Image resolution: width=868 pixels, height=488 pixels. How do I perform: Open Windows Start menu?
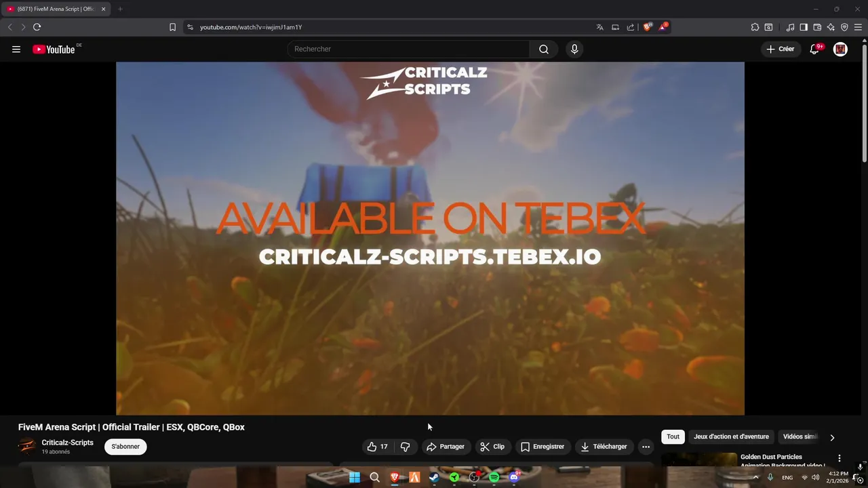(x=354, y=477)
